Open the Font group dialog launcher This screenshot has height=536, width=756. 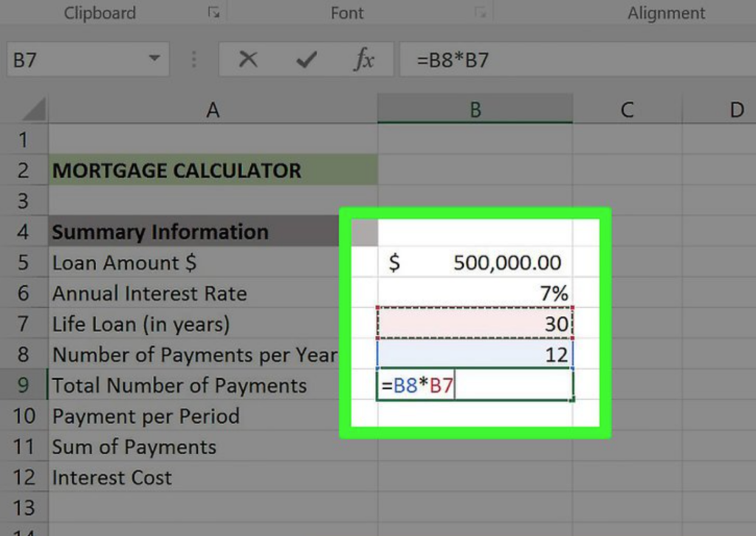tap(481, 13)
